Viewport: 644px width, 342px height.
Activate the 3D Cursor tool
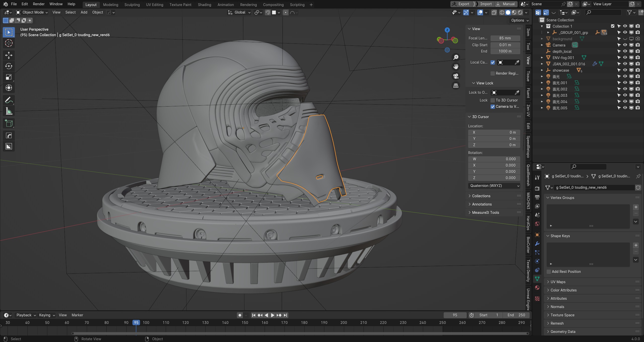click(9, 43)
